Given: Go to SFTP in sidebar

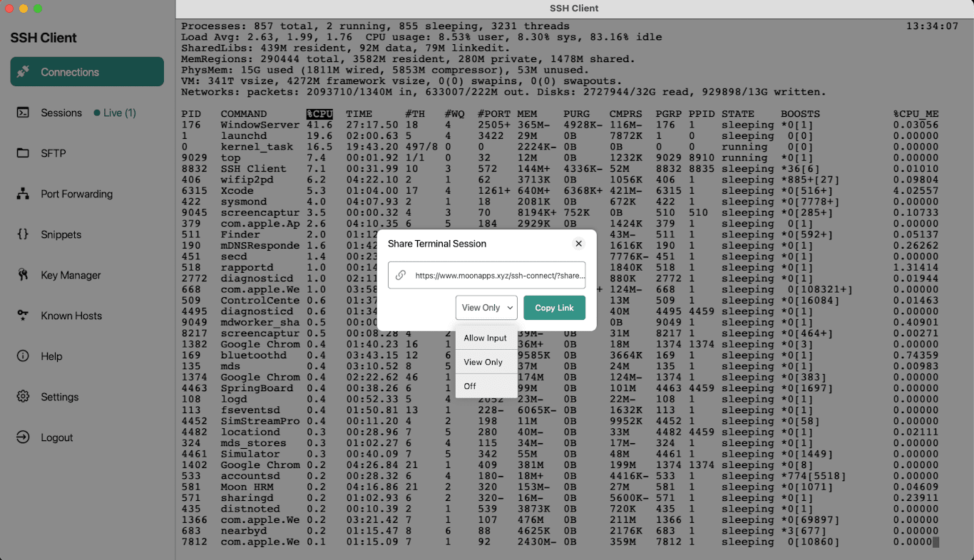Looking at the screenshot, I should [53, 153].
